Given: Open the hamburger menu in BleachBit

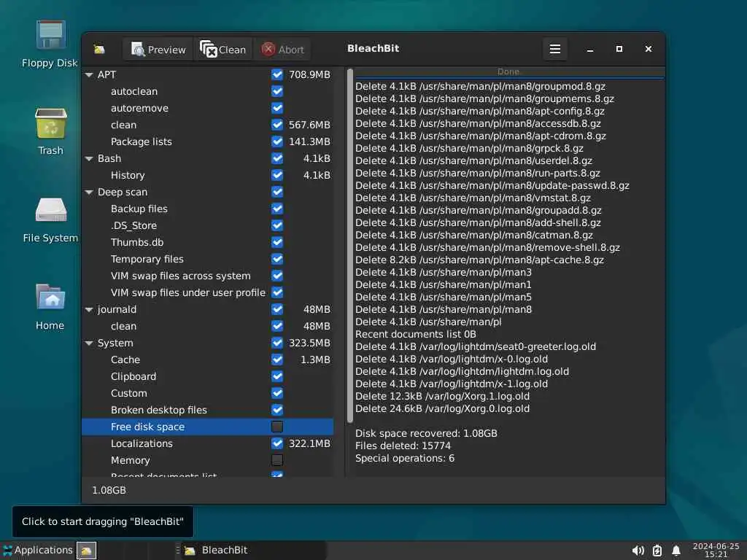Looking at the screenshot, I should tap(554, 49).
